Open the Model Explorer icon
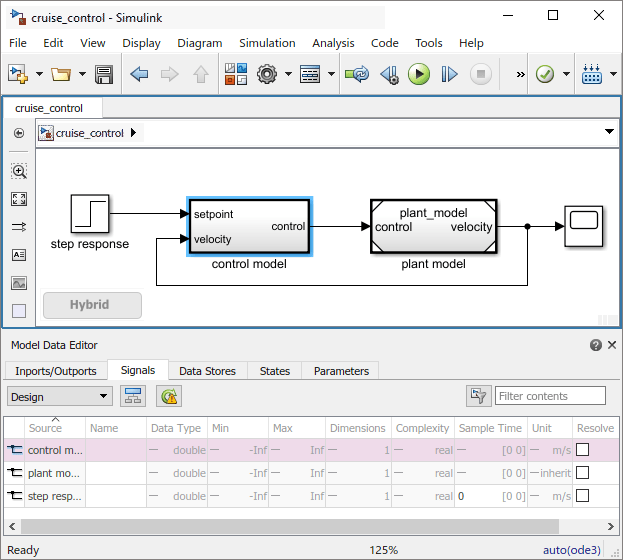This screenshot has height=560, width=623. click(310, 74)
